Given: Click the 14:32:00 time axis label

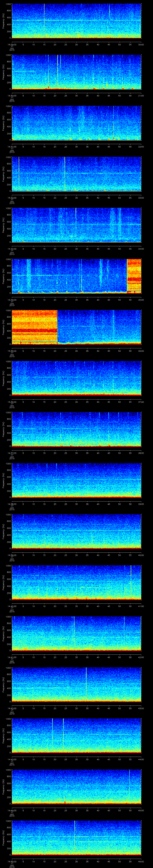Looking at the screenshot, I should click(12, 197).
